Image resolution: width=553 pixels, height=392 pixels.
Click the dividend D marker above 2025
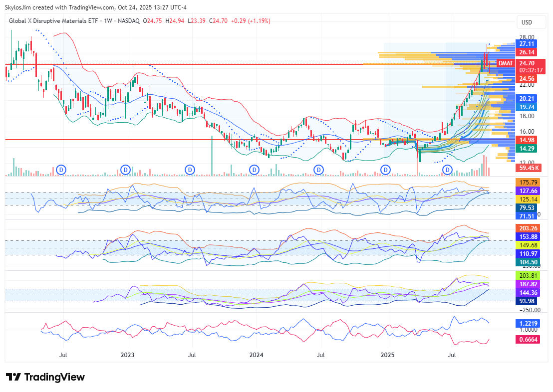[385, 170]
